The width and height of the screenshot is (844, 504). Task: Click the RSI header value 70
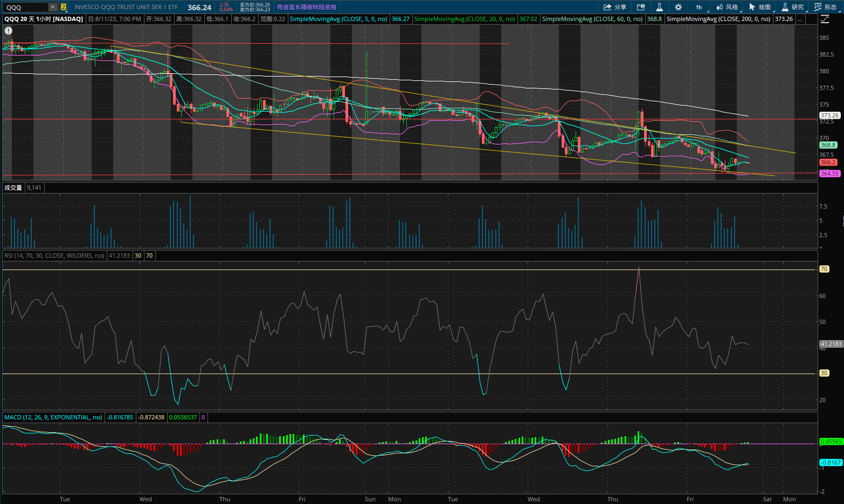tap(149, 256)
